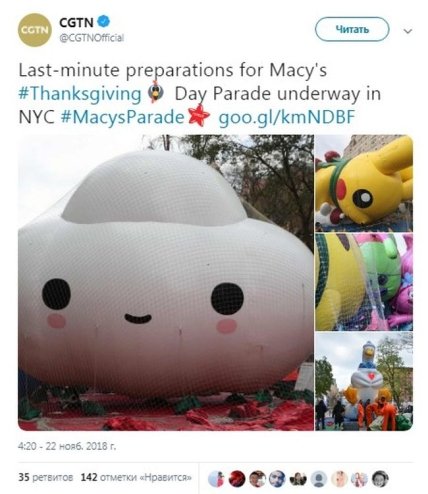
Task: Click the blue verified badge next to CGTN
Action: pyautogui.click(x=103, y=22)
